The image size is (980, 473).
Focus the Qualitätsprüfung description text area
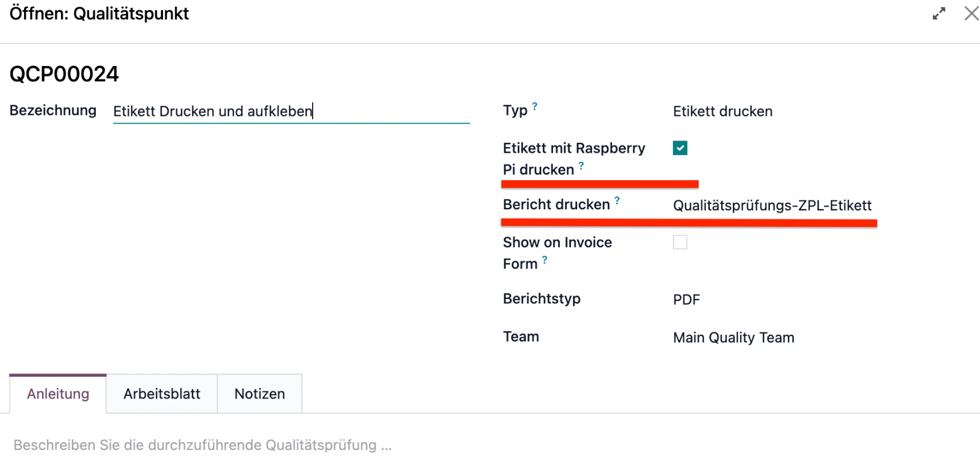coord(203,445)
